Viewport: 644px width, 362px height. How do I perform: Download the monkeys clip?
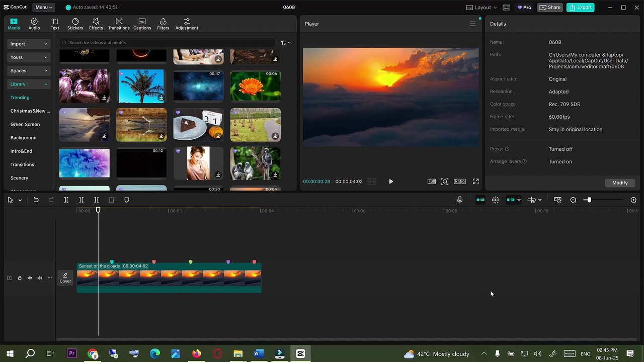tap(275, 175)
